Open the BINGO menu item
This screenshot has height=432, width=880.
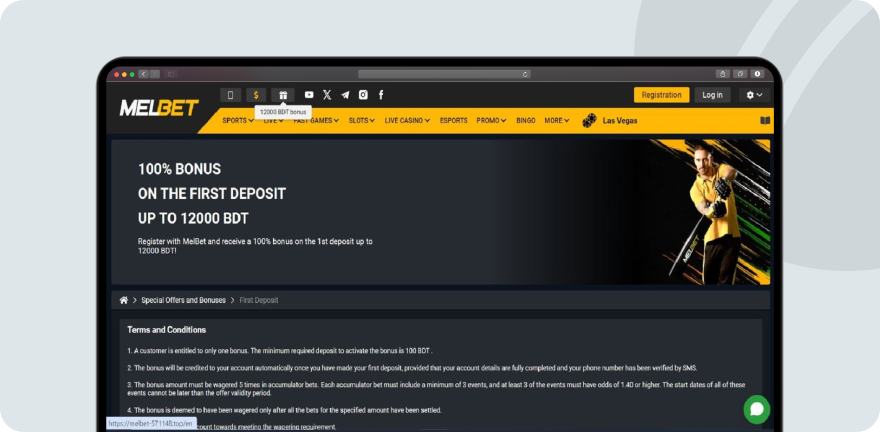pyautogui.click(x=525, y=121)
